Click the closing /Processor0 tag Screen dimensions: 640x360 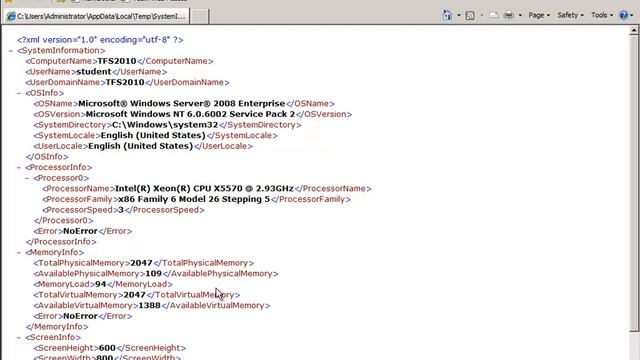(64, 220)
